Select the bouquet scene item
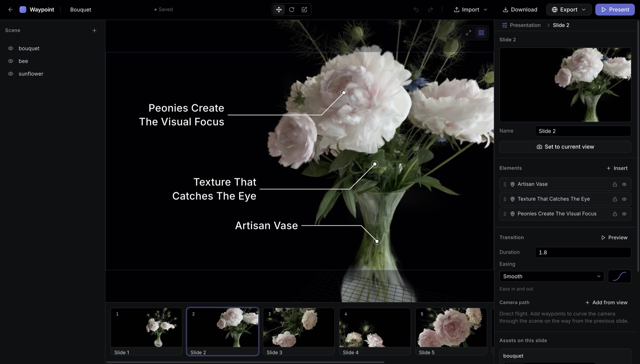 tap(29, 48)
